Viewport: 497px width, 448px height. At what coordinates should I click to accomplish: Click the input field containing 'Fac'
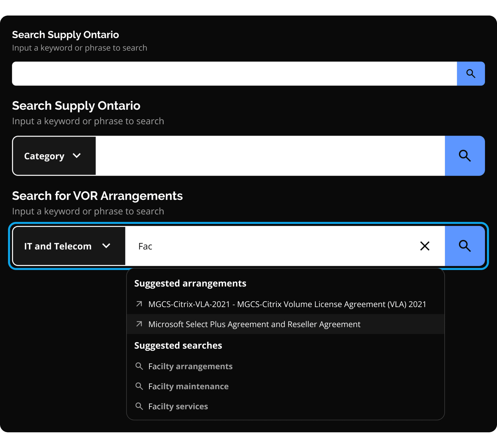(x=271, y=246)
